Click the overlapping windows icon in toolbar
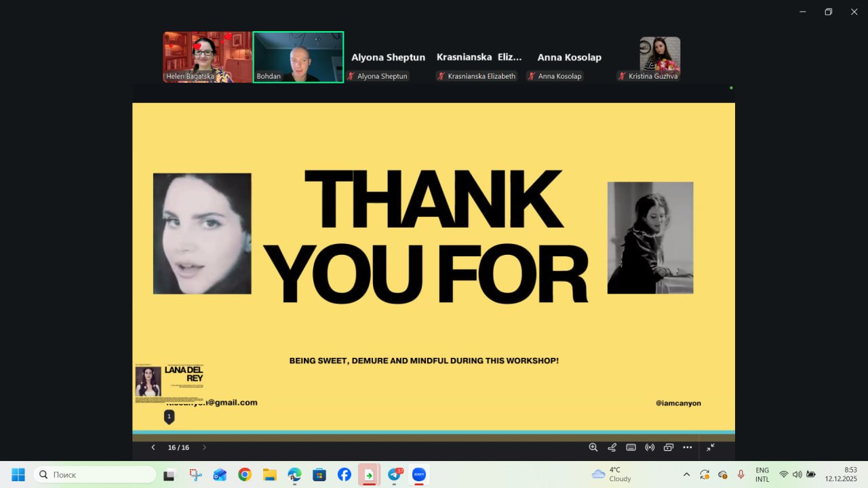This screenshot has height=488, width=868. pos(669,447)
